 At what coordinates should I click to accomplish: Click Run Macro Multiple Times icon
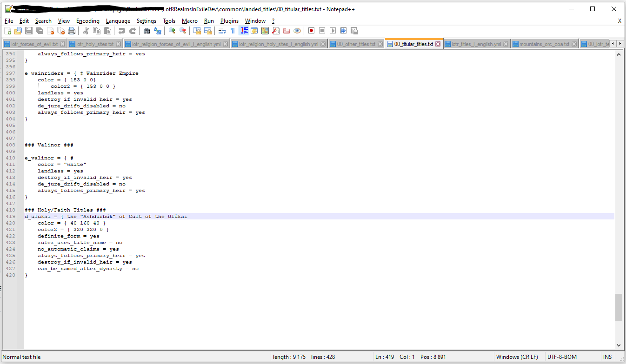(x=343, y=31)
